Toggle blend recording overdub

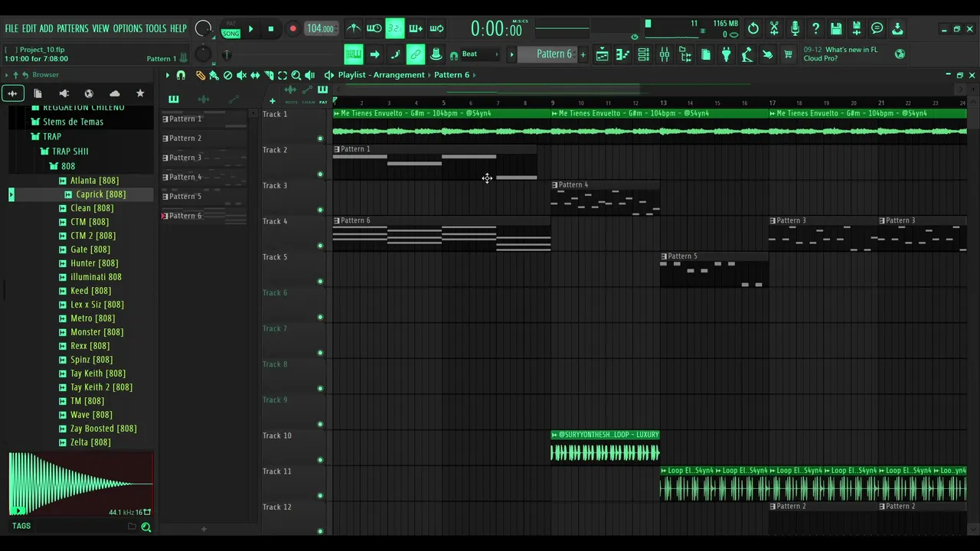pyautogui.click(x=416, y=29)
